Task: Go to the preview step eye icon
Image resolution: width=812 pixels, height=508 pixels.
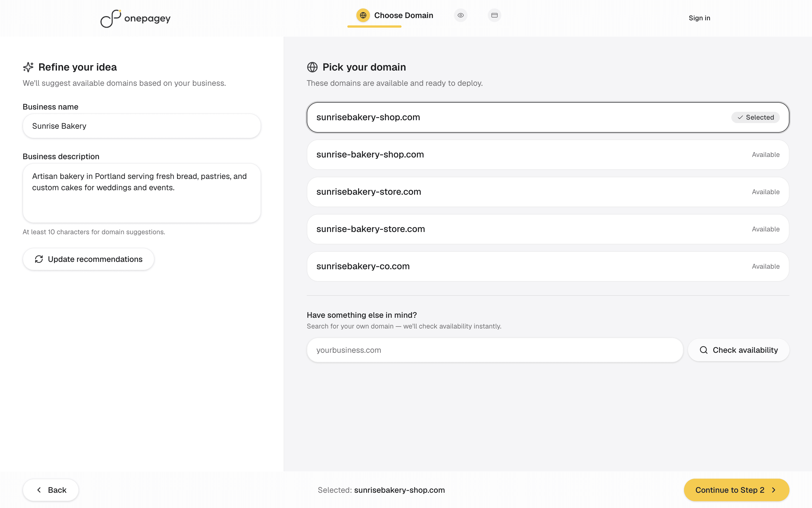Action: tap(461, 16)
